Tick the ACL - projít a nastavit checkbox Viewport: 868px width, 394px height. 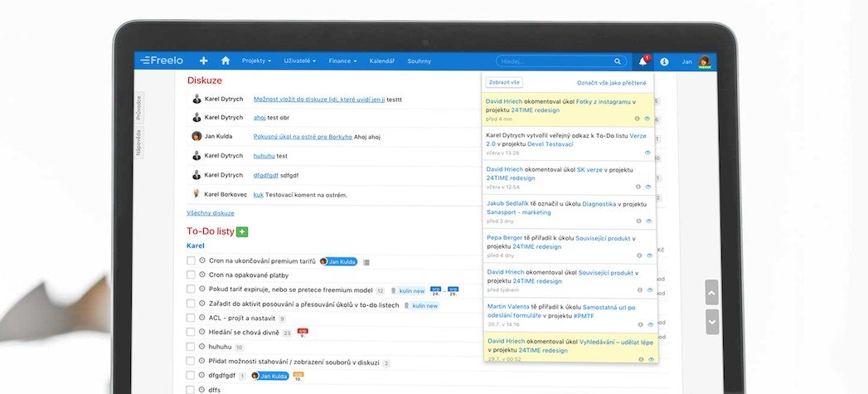coord(191,318)
